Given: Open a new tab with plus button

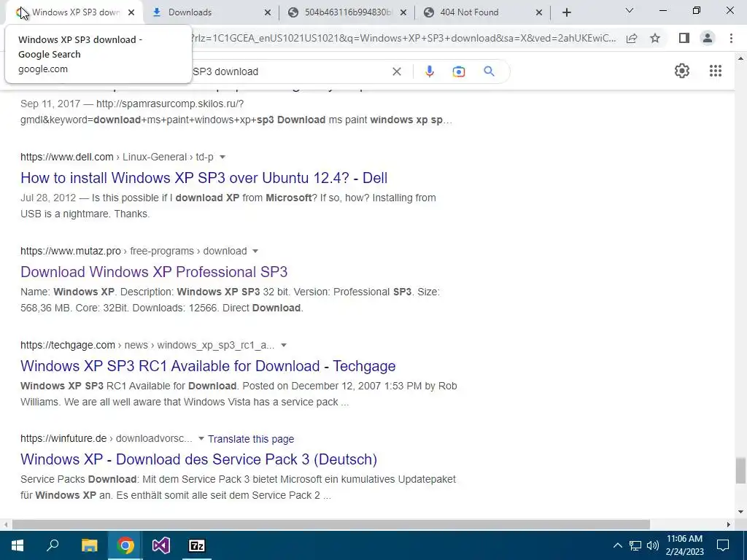Looking at the screenshot, I should tap(566, 12).
